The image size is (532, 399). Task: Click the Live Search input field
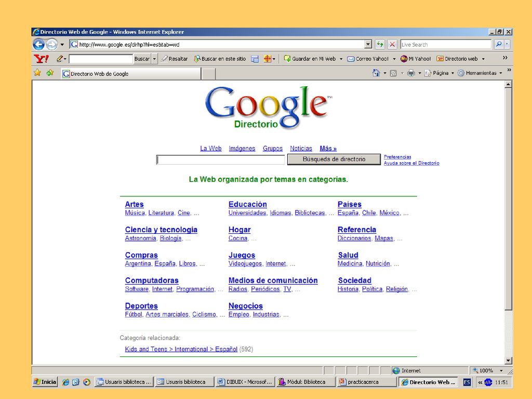tap(446, 44)
